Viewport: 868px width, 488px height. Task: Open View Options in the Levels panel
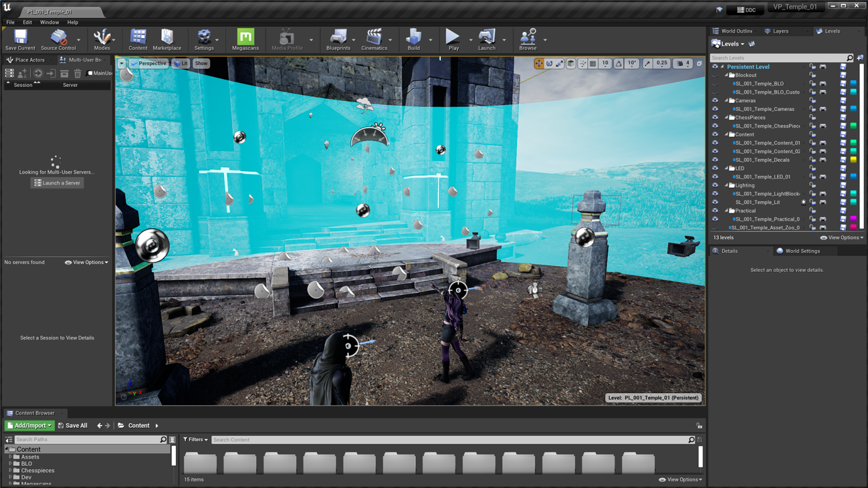click(841, 238)
